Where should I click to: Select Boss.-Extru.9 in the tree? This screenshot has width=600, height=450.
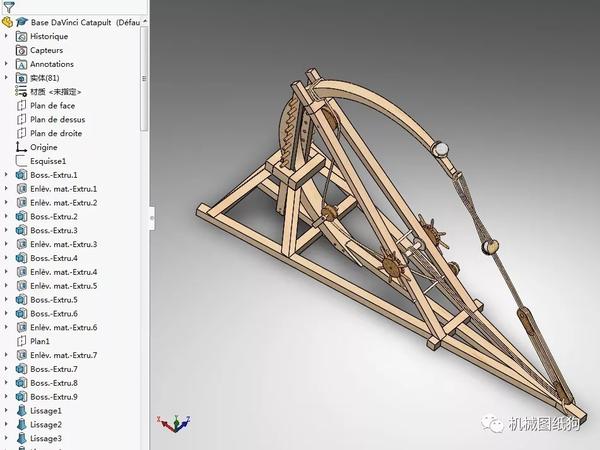54,397
